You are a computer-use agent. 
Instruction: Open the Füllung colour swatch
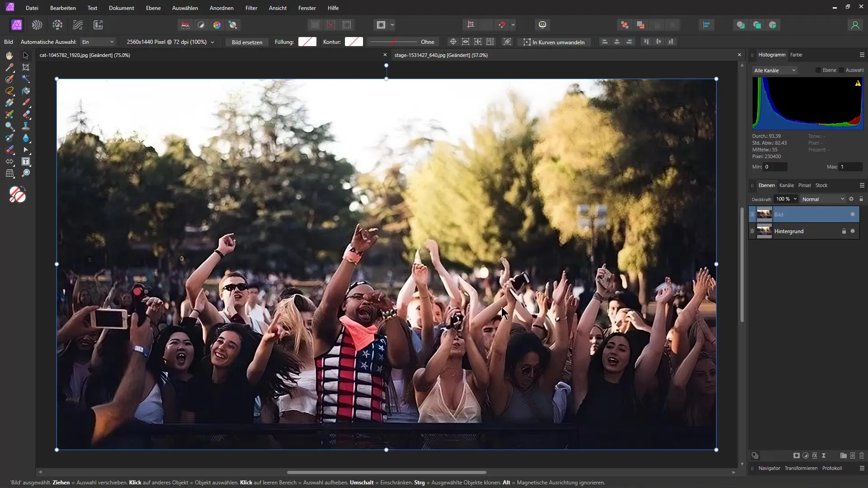[307, 42]
